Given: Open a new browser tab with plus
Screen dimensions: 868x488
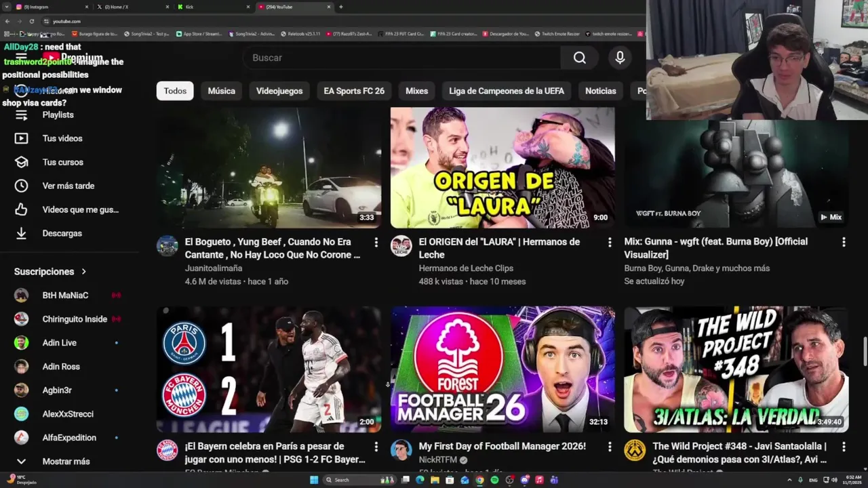Looking at the screenshot, I should 340,7.
